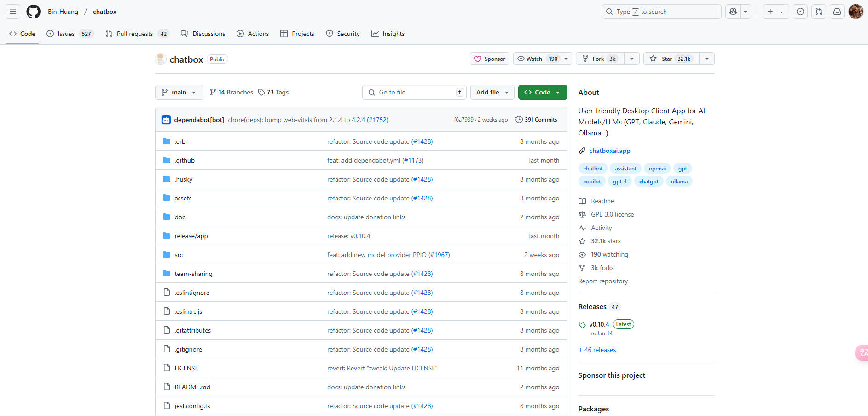Click the commit history clock icon

click(x=519, y=119)
